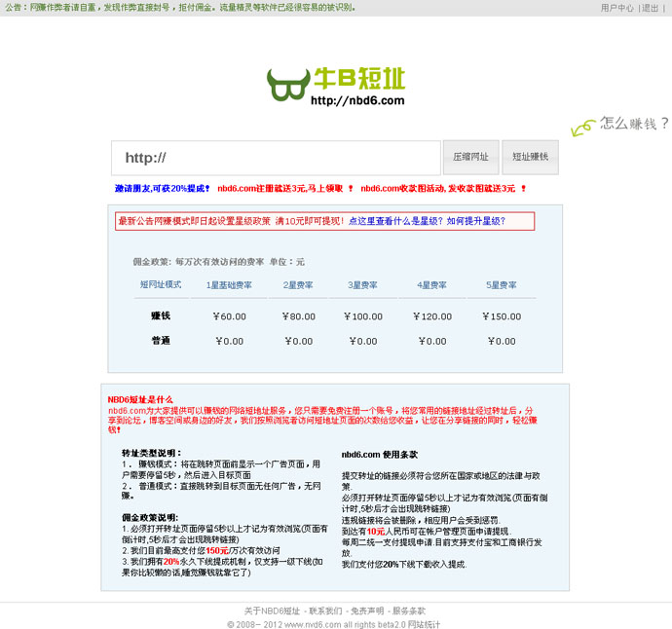Click the 压缩网址 button
672x629 pixels.
click(x=470, y=157)
